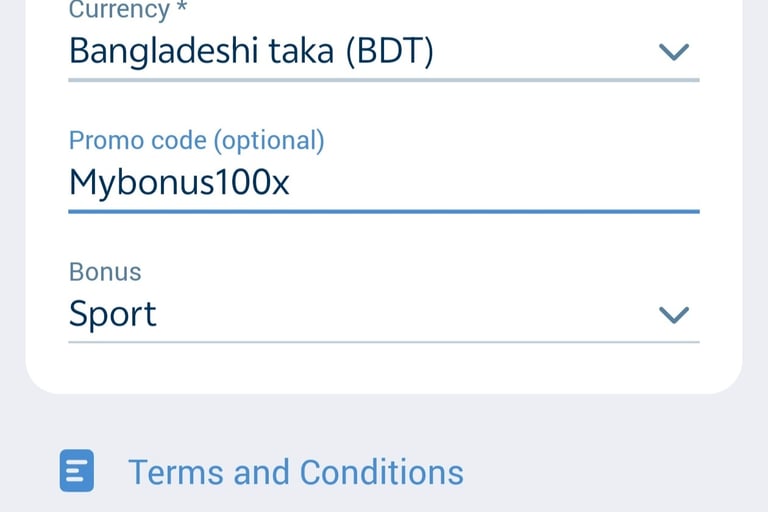Image resolution: width=768 pixels, height=512 pixels.
Task: Click the word Terms in the link
Action: click(x=175, y=472)
